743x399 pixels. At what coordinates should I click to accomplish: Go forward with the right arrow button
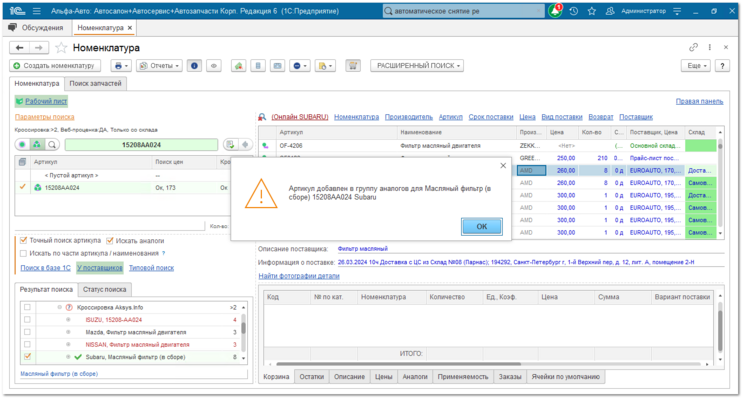click(38, 47)
